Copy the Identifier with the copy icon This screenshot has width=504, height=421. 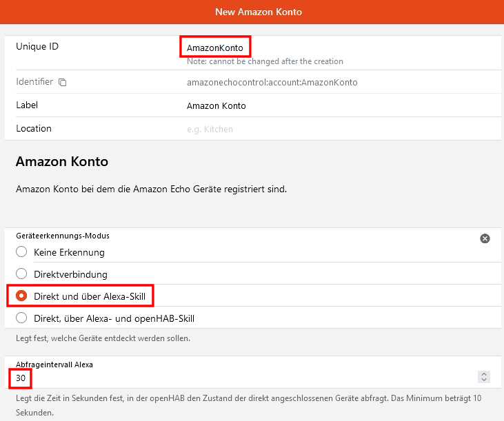62,82
